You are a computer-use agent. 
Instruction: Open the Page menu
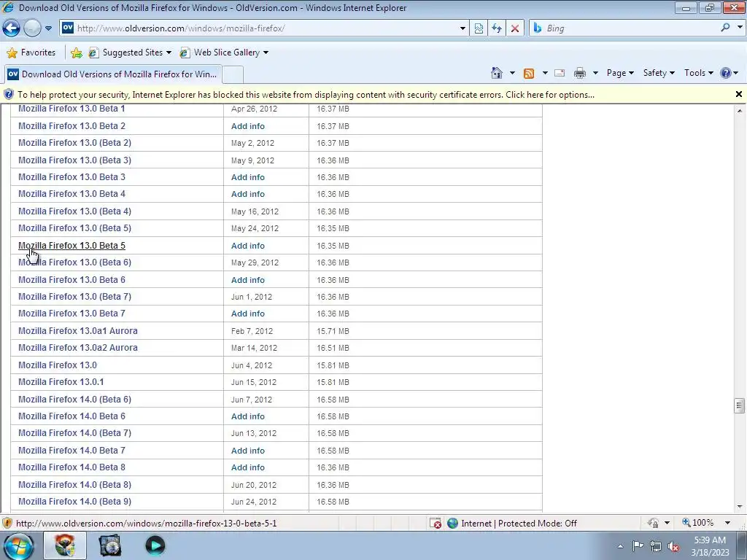(620, 73)
